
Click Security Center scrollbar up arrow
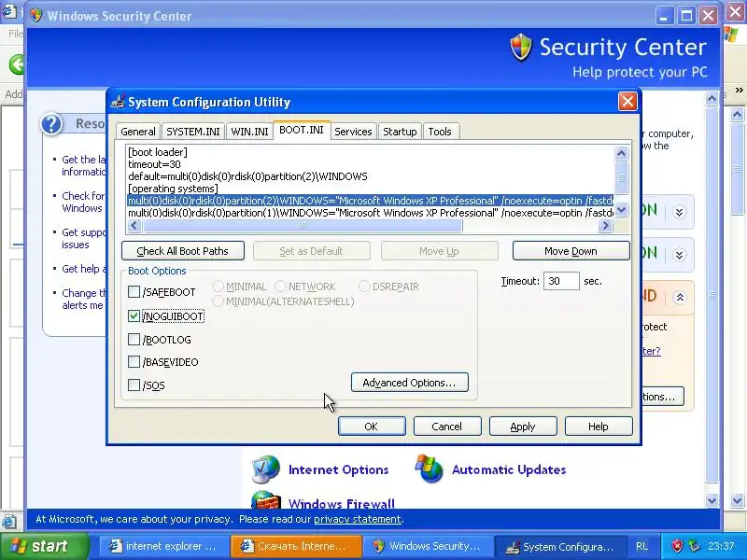(712, 99)
